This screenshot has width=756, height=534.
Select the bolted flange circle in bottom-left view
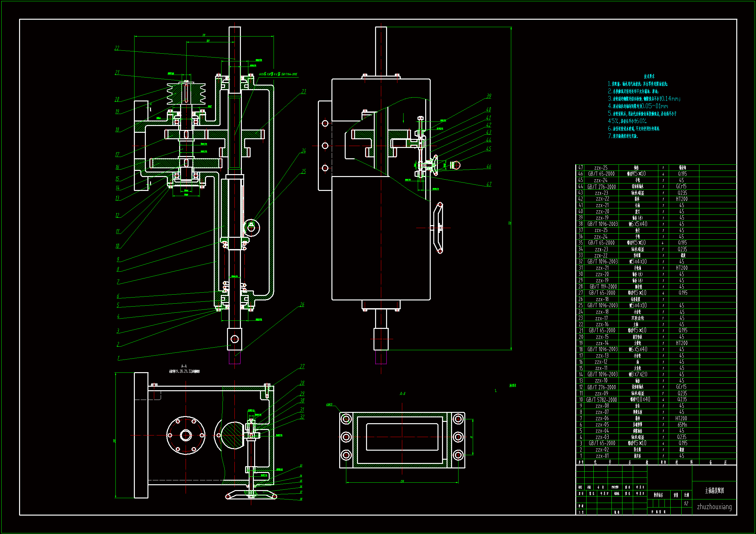[186, 435]
